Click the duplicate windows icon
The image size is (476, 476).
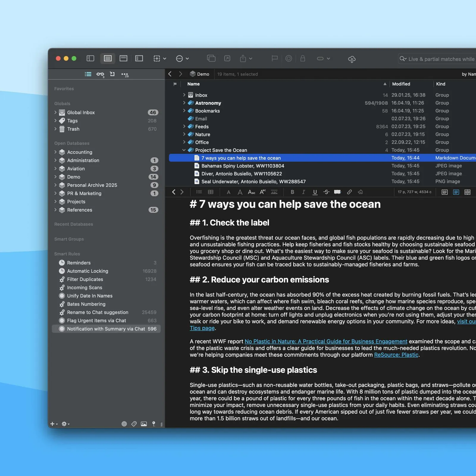click(211, 59)
